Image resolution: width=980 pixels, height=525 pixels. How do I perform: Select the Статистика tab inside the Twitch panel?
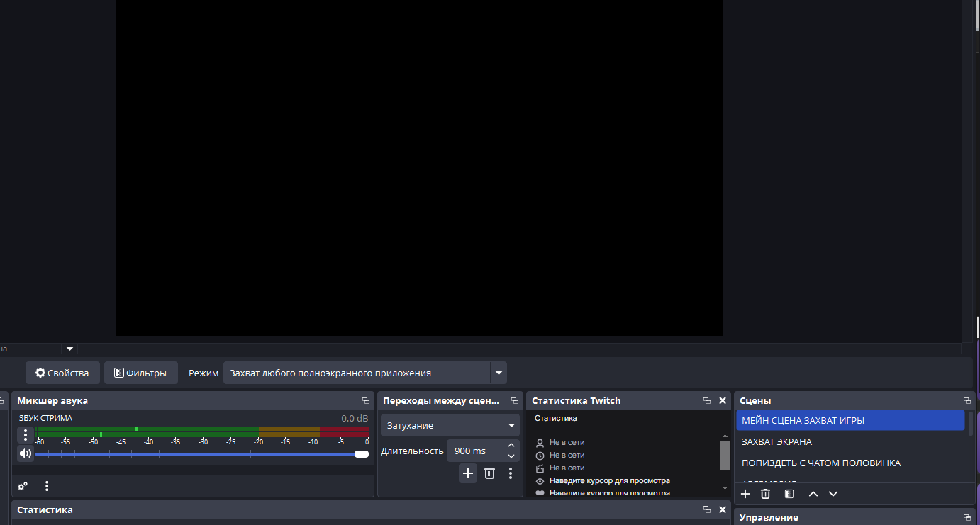coord(556,418)
